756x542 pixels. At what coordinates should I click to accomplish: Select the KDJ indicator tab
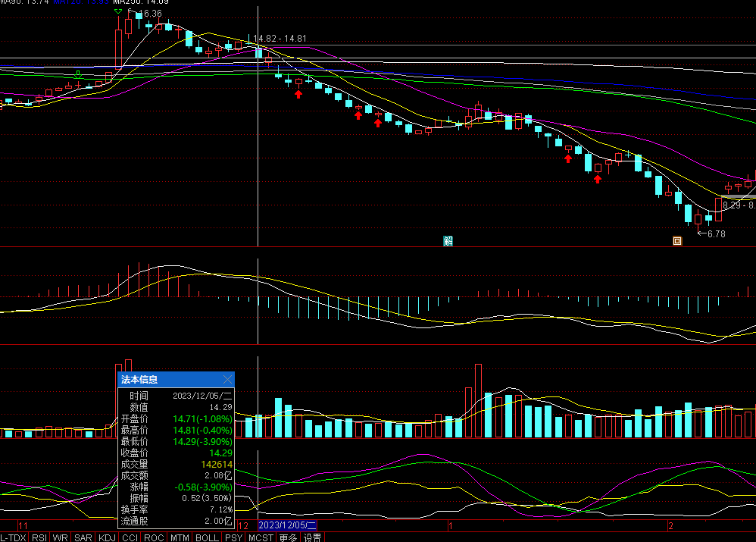107,537
